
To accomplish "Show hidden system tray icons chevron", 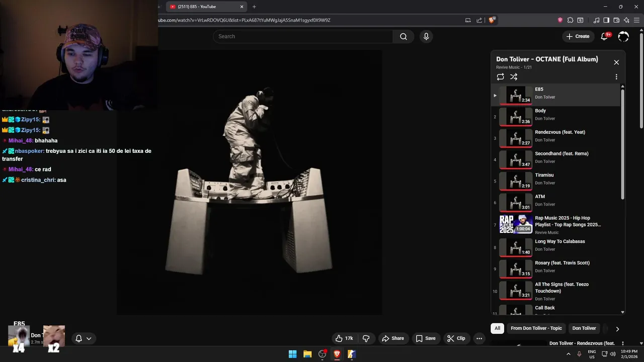I will coord(569,354).
